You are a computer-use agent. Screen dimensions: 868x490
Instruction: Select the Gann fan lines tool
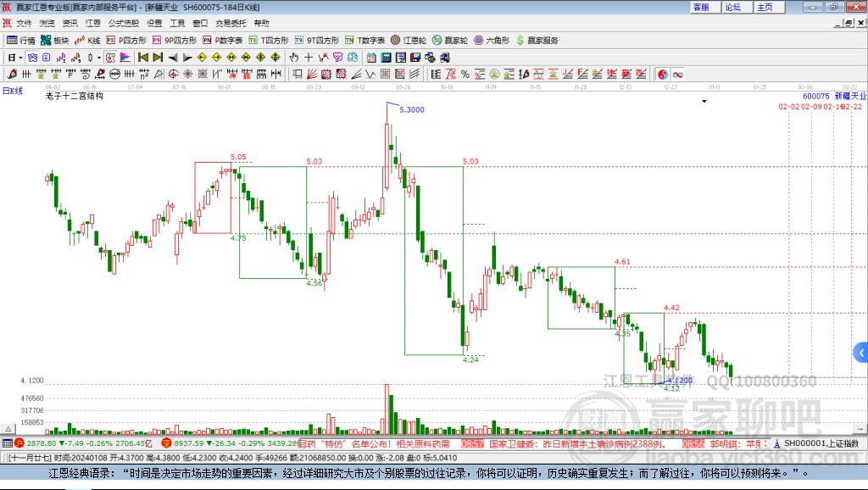tap(311, 75)
